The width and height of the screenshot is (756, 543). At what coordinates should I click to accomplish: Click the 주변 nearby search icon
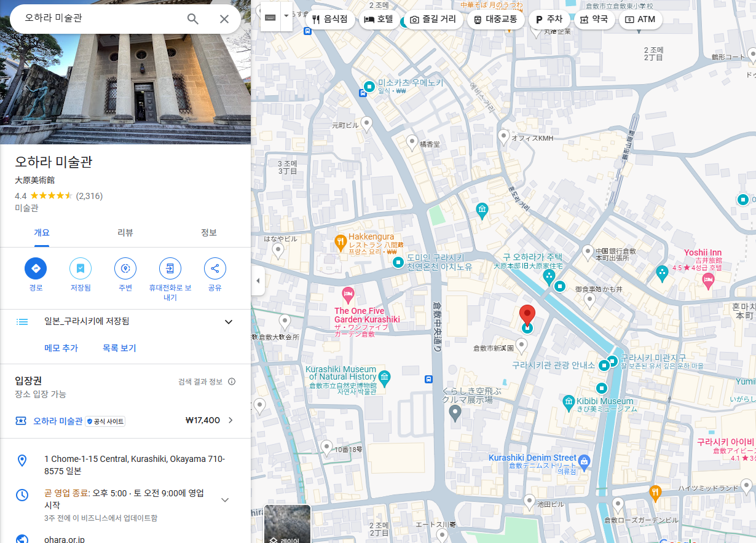click(125, 268)
